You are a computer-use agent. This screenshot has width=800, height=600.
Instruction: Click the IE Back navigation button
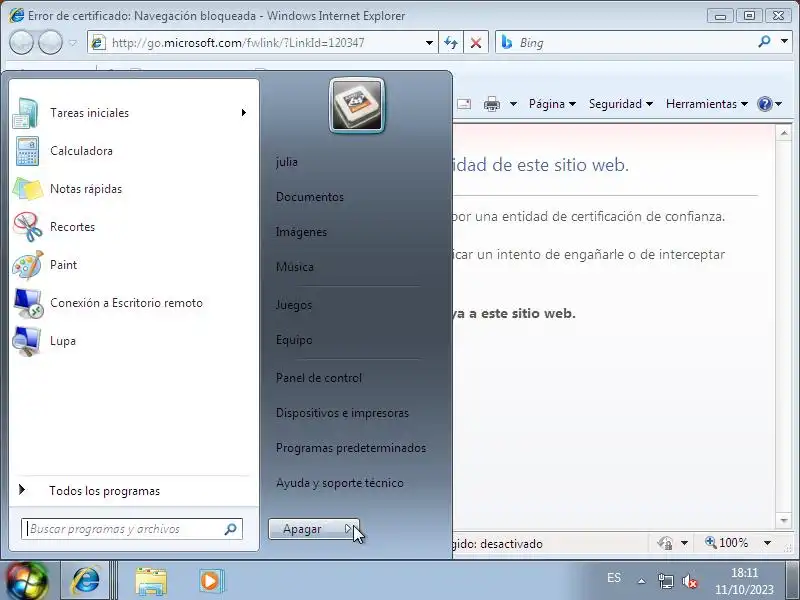pyautogui.click(x=21, y=42)
